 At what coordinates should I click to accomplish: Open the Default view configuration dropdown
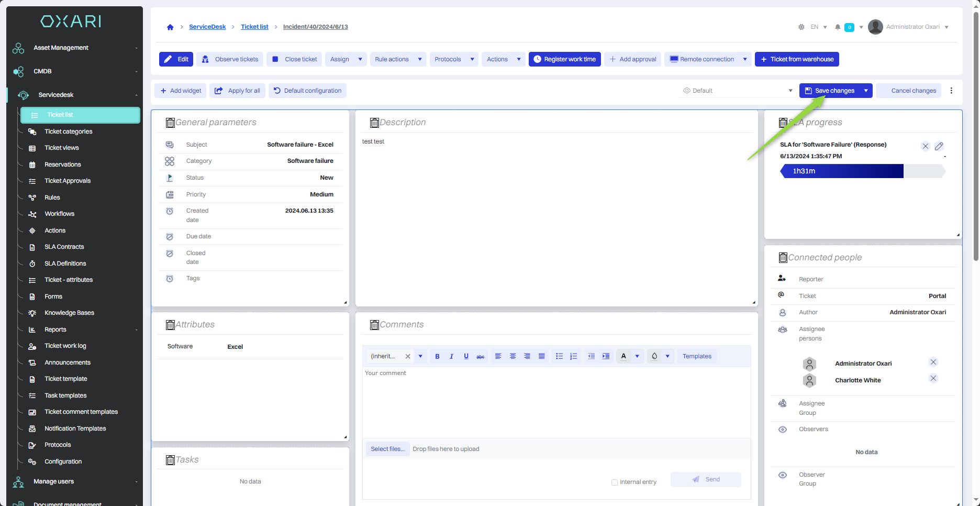click(x=738, y=91)
